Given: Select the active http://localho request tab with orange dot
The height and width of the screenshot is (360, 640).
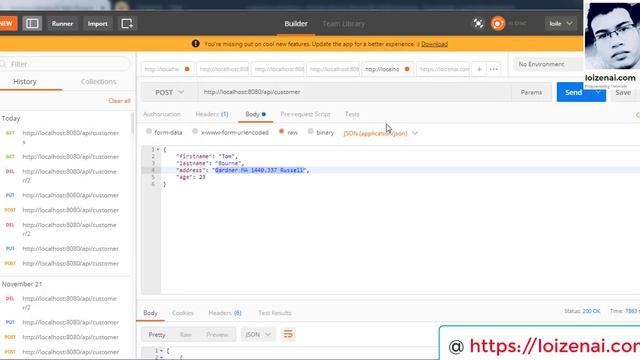Looking at the screenshot, I should (x=387, y=69).
